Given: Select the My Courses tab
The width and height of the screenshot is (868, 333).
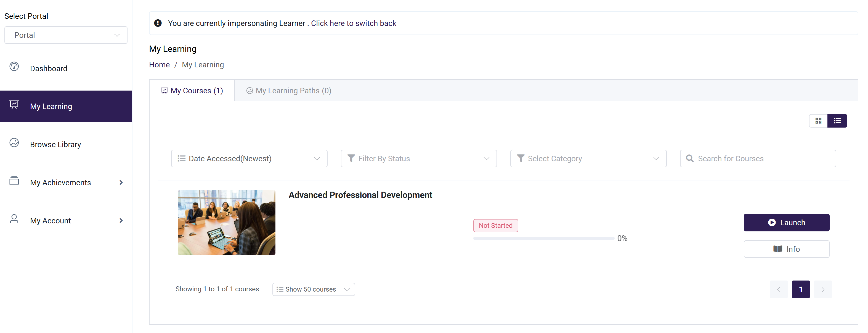Looking at the screenshot, I should tap(192, 91).
